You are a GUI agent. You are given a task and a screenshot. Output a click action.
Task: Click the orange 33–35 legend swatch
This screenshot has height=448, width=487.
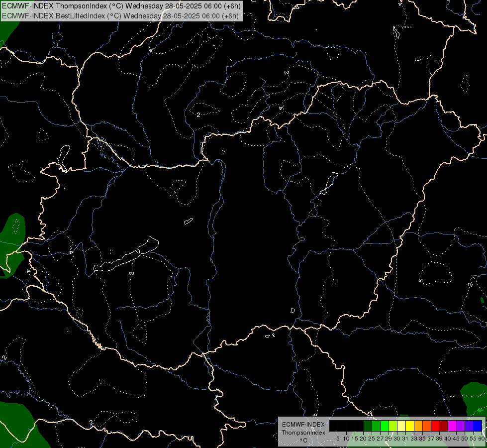[418, 426]
